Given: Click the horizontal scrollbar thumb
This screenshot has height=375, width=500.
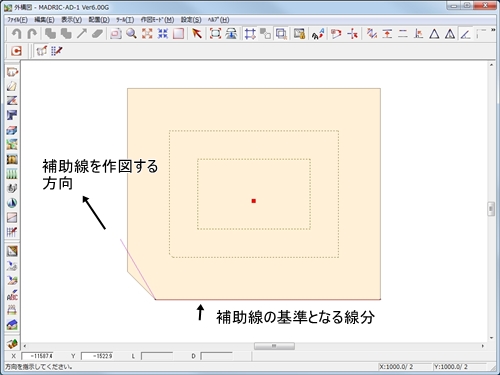Looking at the screenshot, I should (274, 346).
